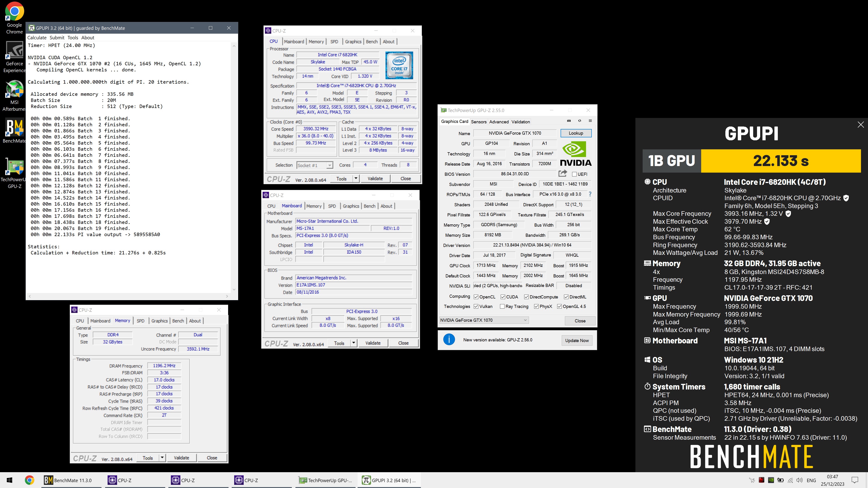Screen dimensions: 868x488
Task: Click the Close button in GPU-Z
Action: [580, 321]
